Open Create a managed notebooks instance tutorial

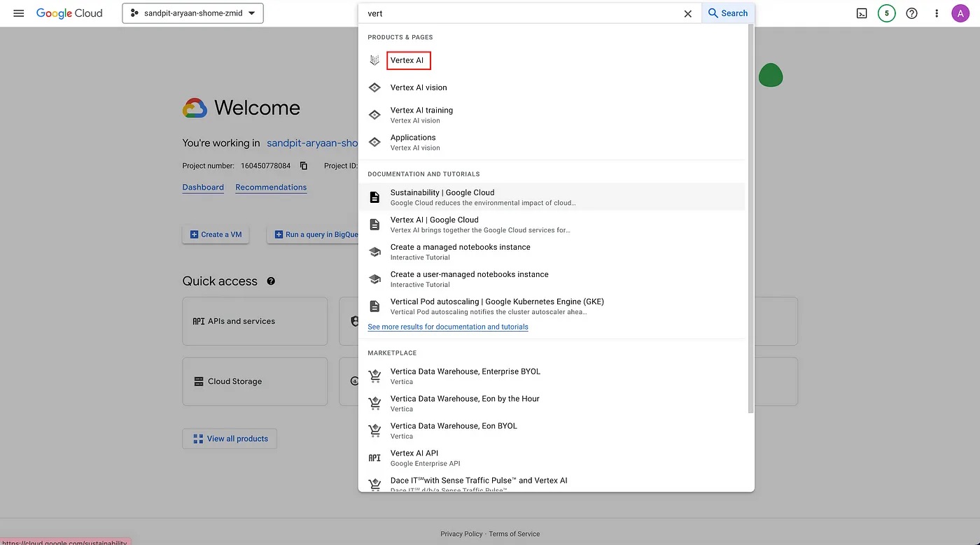(552, 252)
